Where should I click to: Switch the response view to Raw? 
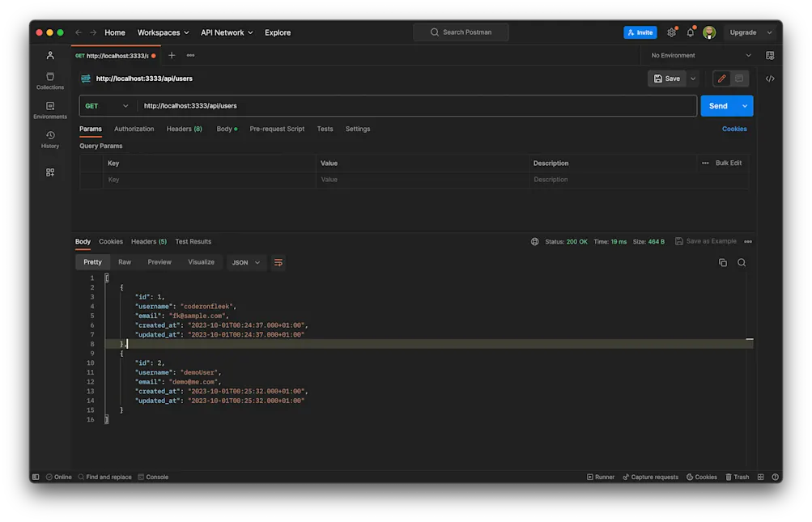click(x=125, y=262)
